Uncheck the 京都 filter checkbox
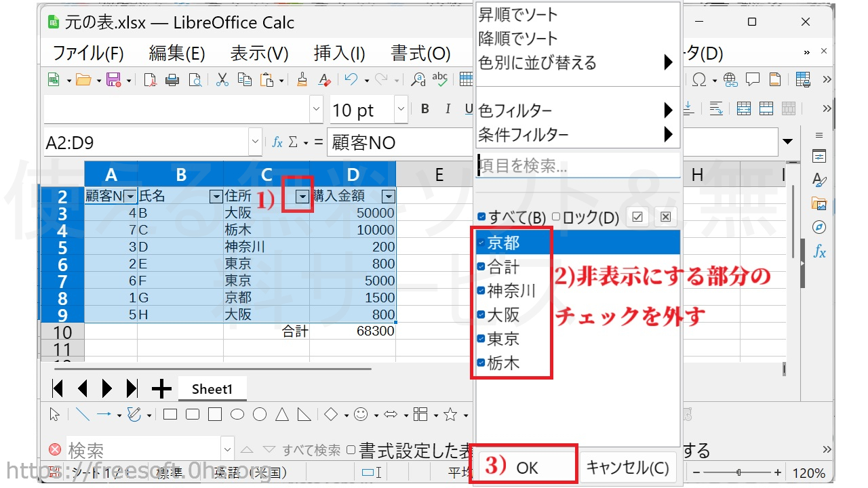Image resolution: width=868 pixels, height=488 pixels. tap(481, 242)
